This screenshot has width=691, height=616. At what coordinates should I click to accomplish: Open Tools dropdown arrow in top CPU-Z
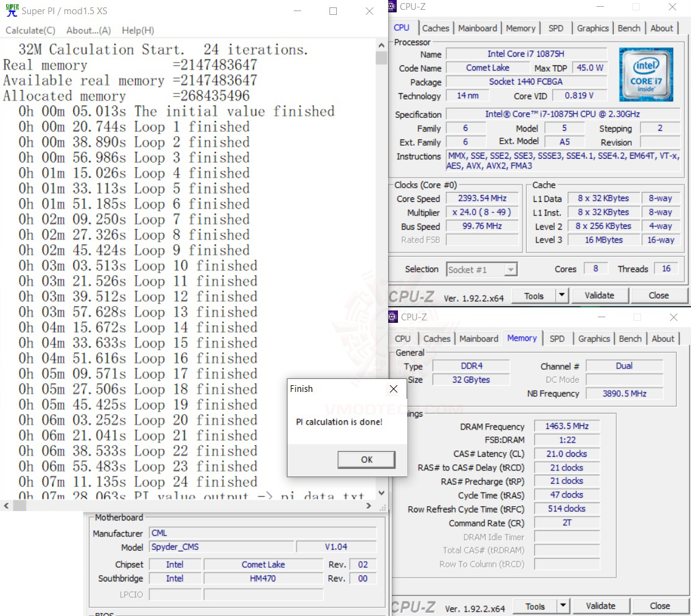pyautogui.click(x=561, y=296)
